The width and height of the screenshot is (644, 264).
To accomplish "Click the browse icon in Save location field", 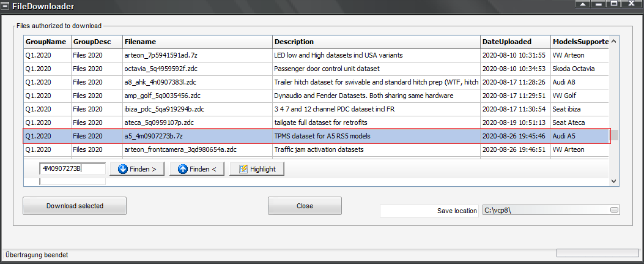I will pyautogui.click(x=615, y=210).
